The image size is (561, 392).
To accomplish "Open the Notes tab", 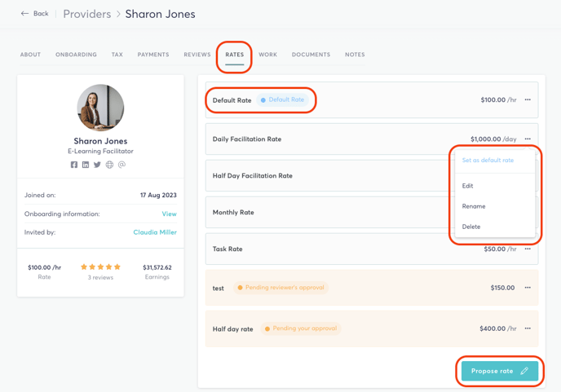I will pyautogui.click(x=355, y=55).
